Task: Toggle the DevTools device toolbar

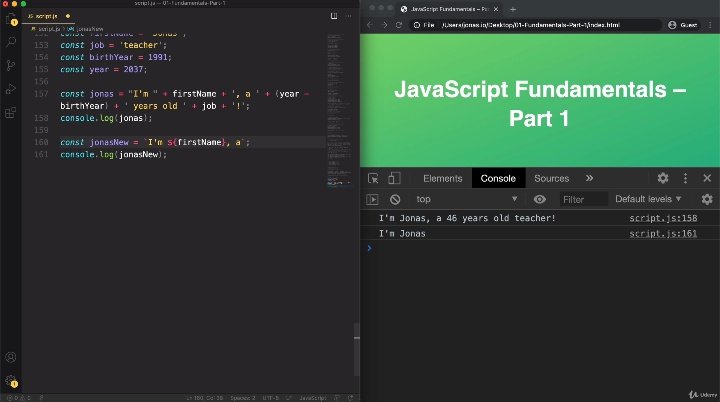Action: click(x=394, y=178)
